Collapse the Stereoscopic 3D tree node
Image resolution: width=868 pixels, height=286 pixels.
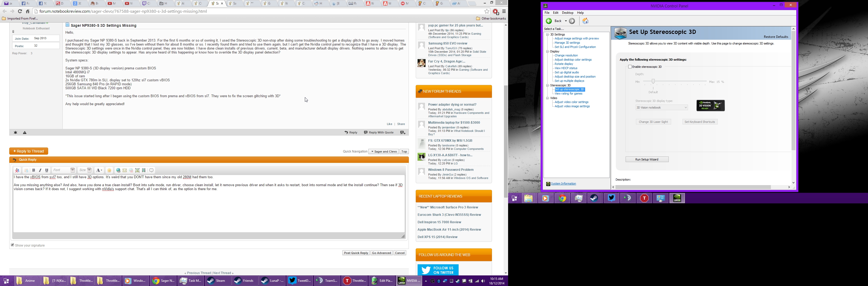(548, 85)
